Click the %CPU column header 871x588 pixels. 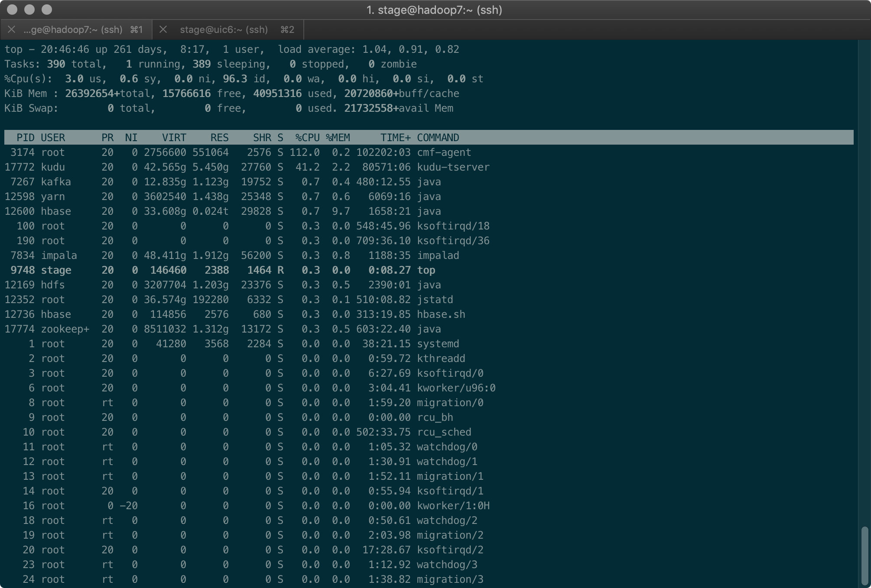pos(307,138)
